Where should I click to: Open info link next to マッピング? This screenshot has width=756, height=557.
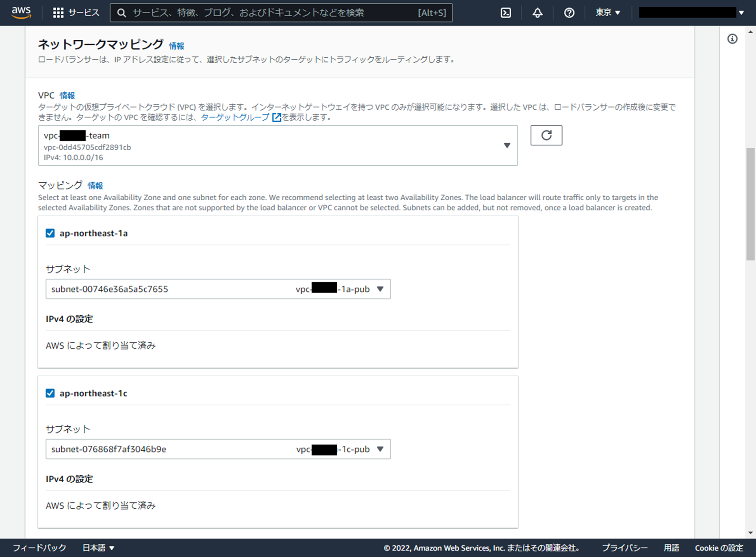pos(95,186)
